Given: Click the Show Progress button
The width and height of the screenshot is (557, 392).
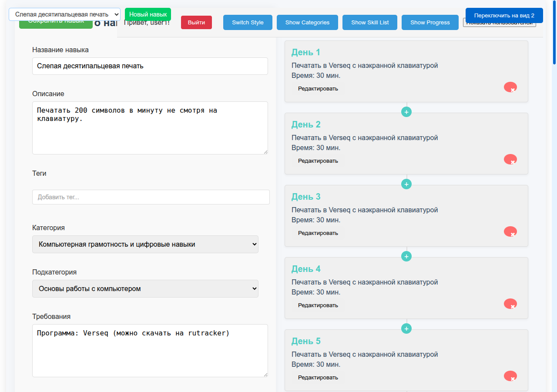Looking at the screenshot, I should [430, 23].
